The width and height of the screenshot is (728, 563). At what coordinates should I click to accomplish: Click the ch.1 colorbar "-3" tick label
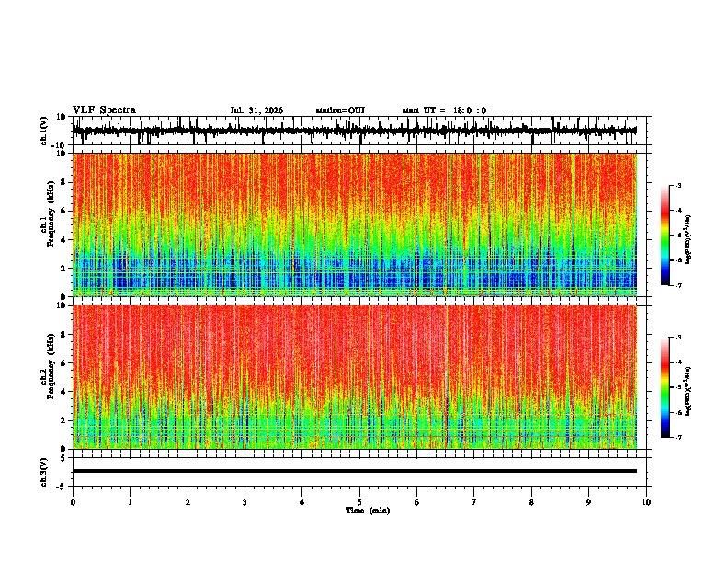(678, 185)
